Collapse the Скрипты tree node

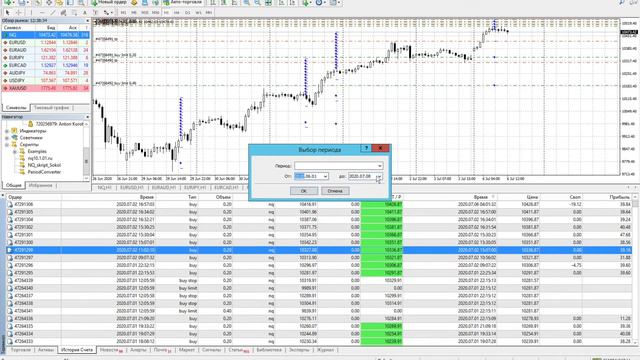pyautogui.click(x=7, y=144)
